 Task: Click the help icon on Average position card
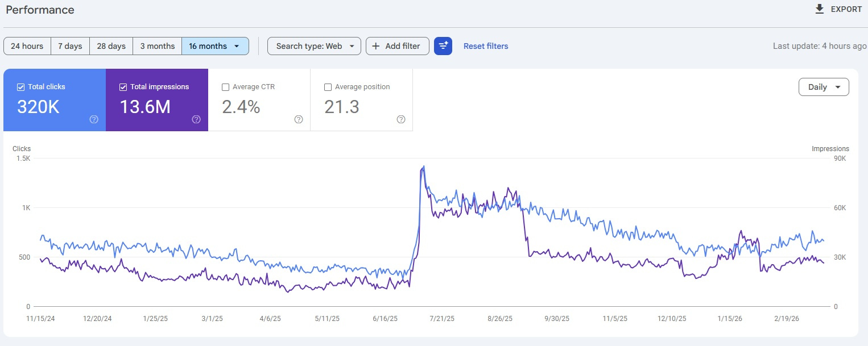(401, 119)
